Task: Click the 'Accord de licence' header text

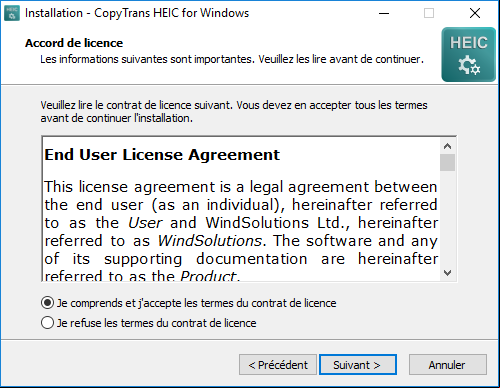Action: [x=74, y=43]
